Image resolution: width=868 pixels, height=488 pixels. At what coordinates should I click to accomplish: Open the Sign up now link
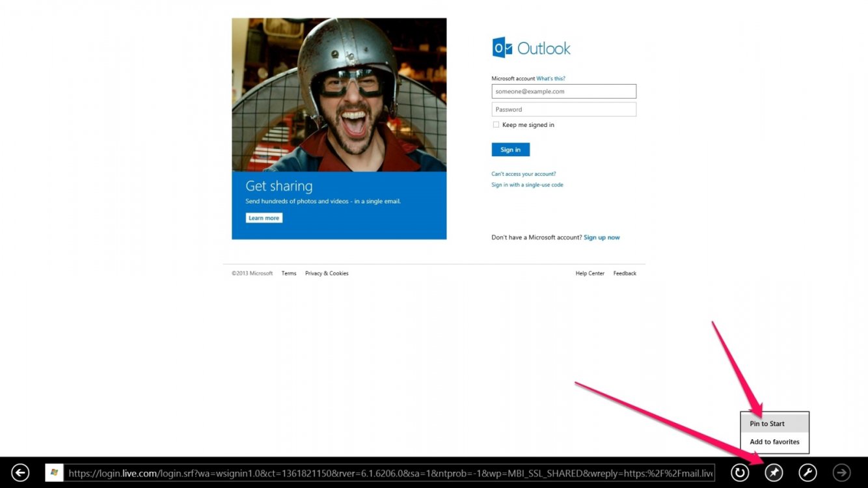point(601,237)
